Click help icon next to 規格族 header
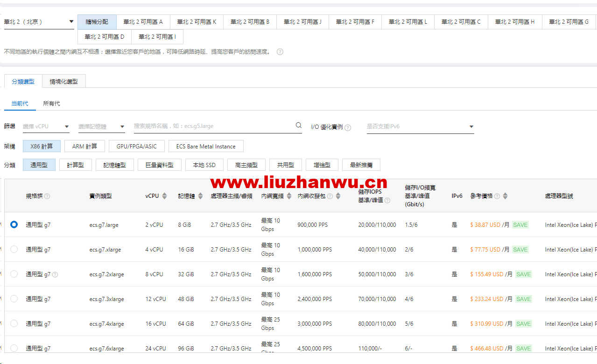The image size is (597, 364). click(47, 196)
